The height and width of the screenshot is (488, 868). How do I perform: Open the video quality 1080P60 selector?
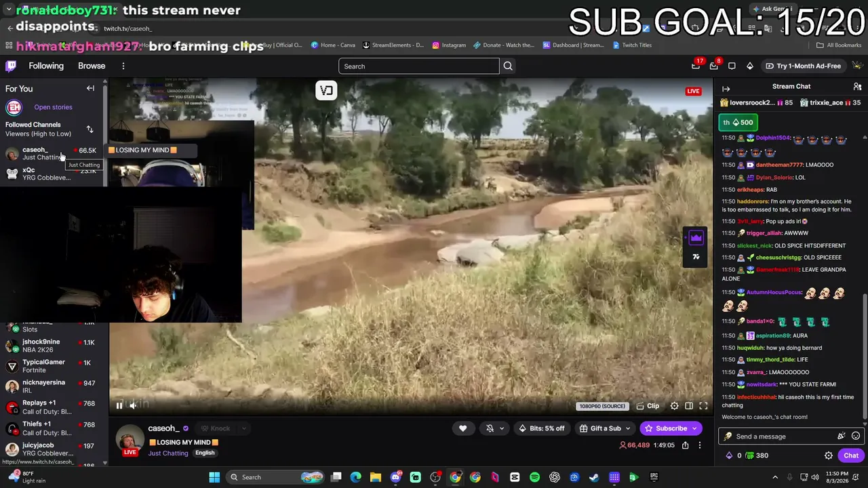pyautogui.click(x=601, y=406)
